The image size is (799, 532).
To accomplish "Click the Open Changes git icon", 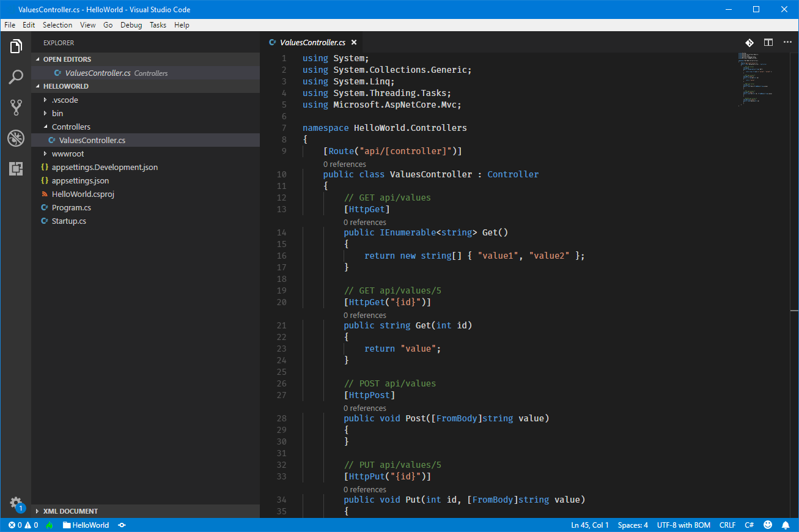I will 749,42.
